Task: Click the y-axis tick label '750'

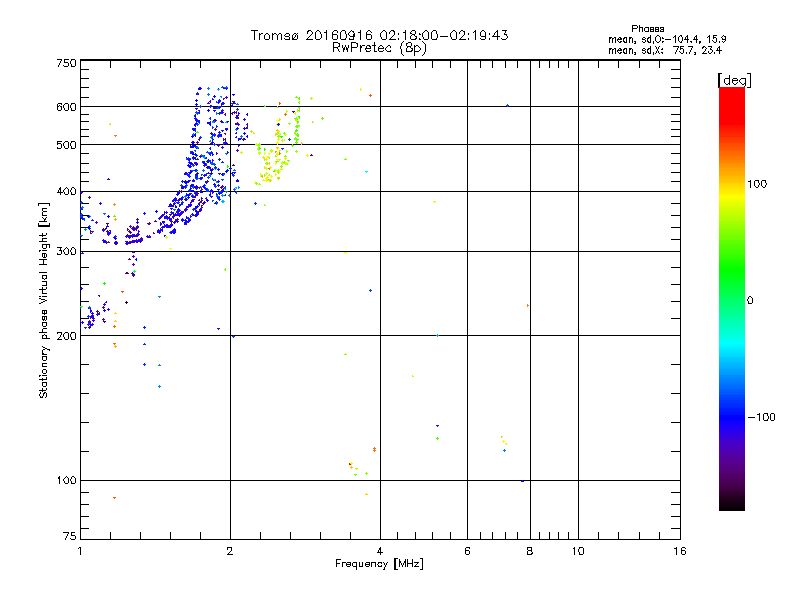Action: (66, 63)
